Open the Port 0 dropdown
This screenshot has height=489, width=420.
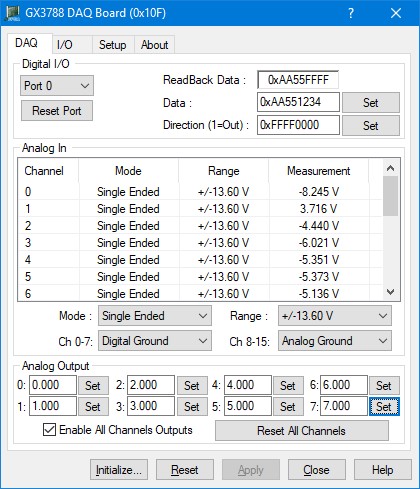[x=57, y=86]
